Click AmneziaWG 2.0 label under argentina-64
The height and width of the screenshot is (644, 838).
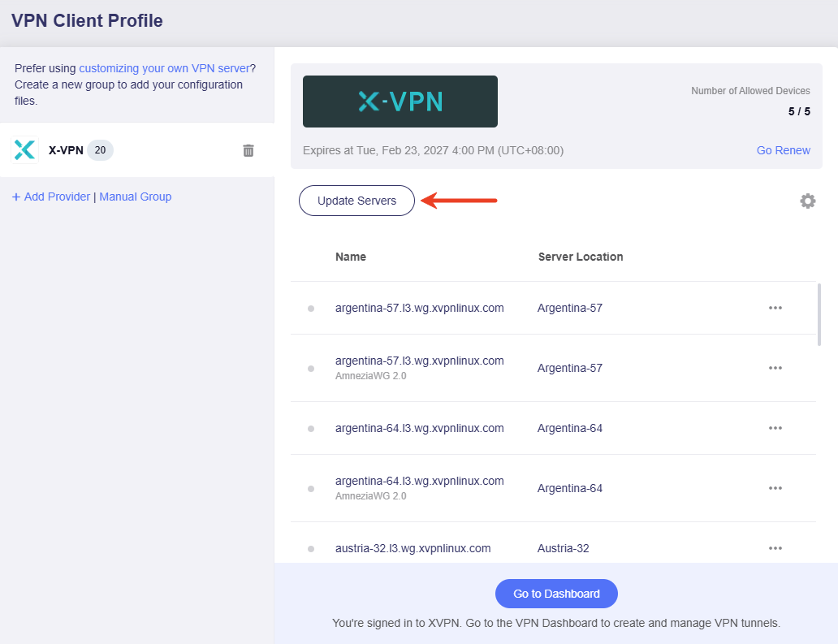pos(371,496)
